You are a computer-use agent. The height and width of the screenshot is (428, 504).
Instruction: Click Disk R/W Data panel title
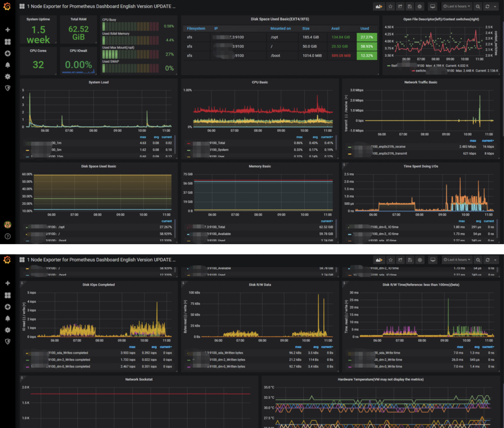pyautogui.click(x=260, y=285)
